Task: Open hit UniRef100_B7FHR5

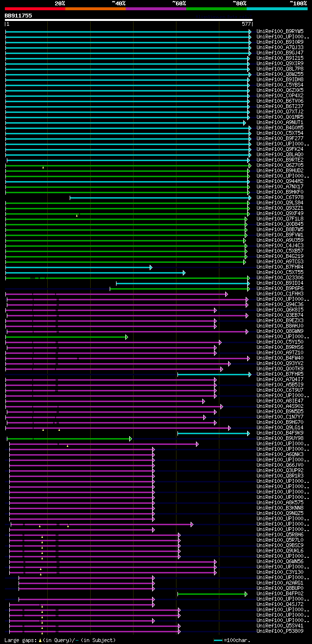Action: click(280, 374)
